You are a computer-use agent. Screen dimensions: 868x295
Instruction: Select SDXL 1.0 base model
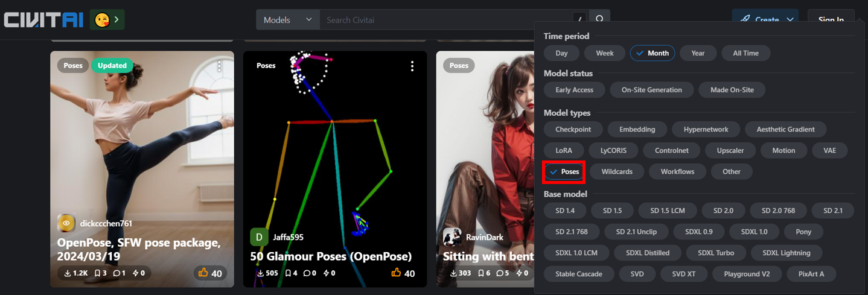754,232
